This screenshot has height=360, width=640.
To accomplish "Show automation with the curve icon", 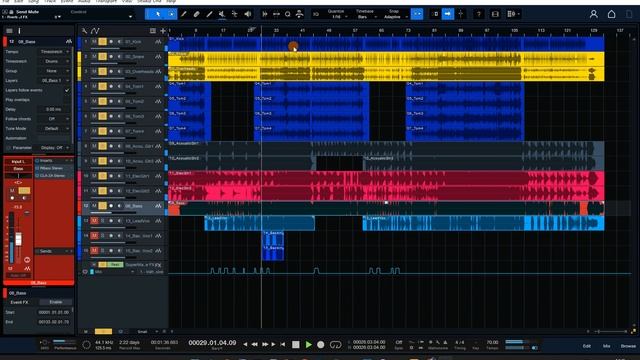I will click(95, 31).
